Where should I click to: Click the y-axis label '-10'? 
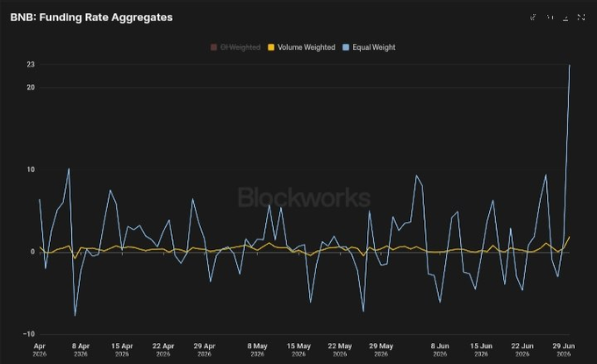(x=29, y=334)
